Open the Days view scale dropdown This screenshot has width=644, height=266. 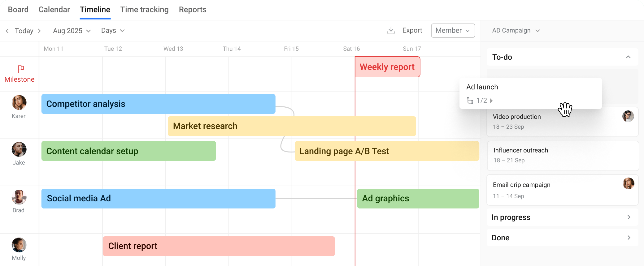pos(113,31)
